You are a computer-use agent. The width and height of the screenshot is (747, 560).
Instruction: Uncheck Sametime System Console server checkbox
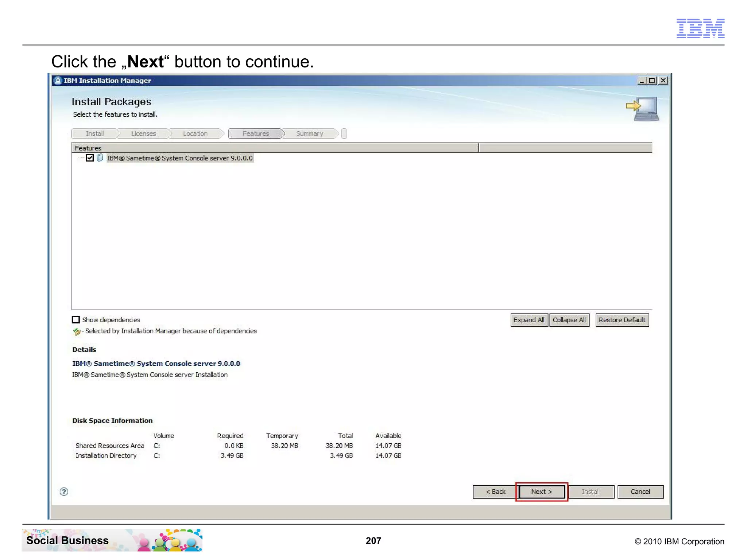click(90, 158)
